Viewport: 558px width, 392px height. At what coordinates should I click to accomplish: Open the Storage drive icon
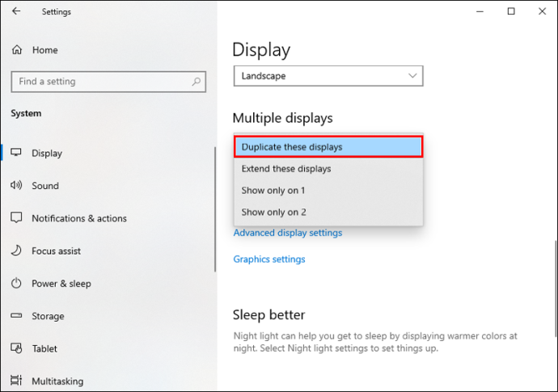16,315
